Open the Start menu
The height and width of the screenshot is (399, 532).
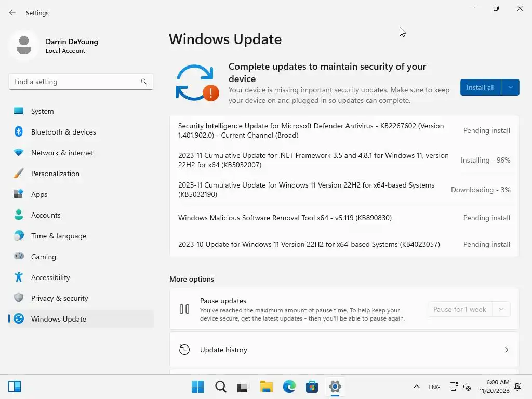pos(198,387)
